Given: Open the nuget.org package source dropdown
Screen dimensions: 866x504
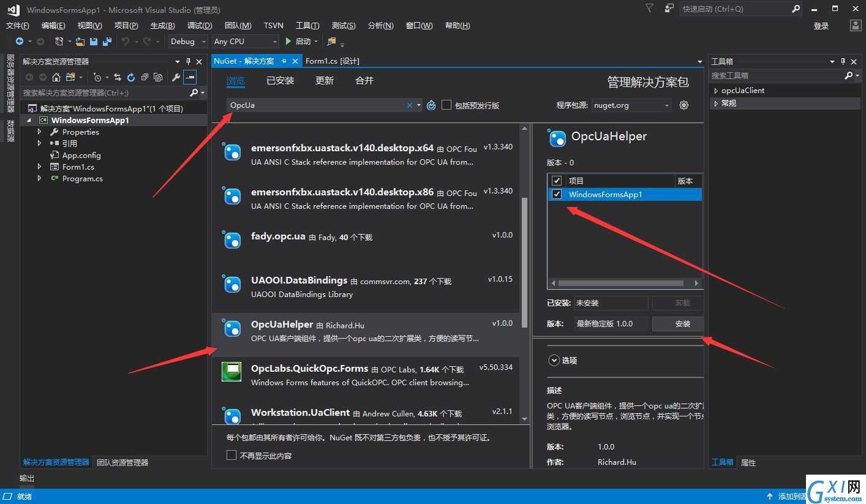Looking at the screenshot, I should 631,105.
